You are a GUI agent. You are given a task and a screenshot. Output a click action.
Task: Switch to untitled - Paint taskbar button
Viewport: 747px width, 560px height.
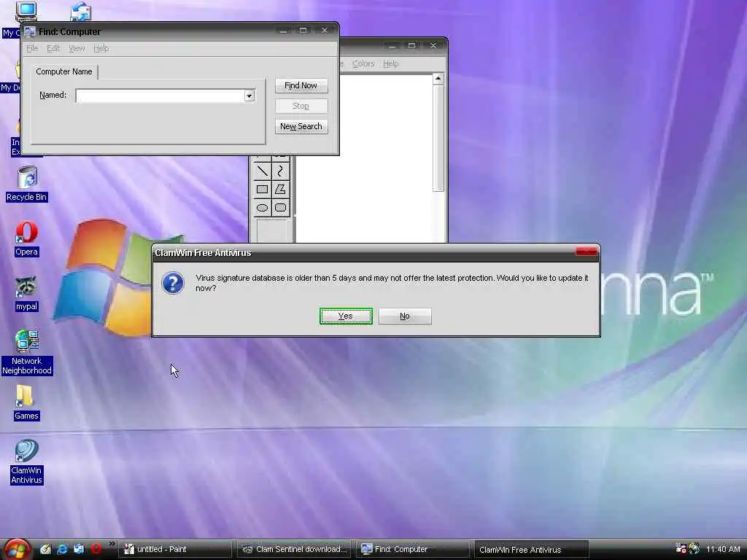(175, 549)
